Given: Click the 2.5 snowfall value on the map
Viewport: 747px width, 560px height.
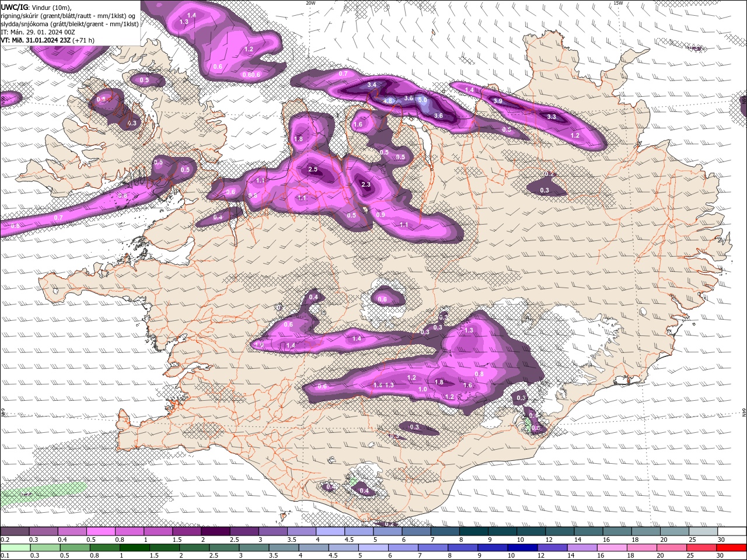Looking at the screenshot, I should (313, 170).
